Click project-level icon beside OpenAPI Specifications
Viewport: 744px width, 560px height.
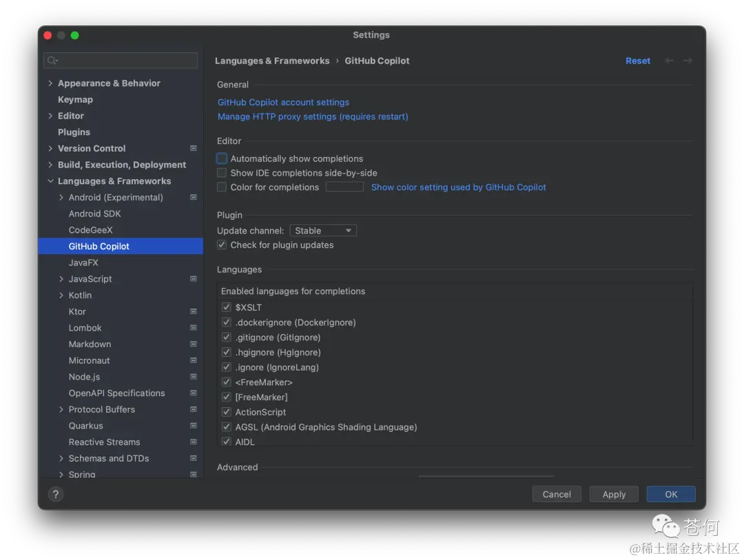click(x=194, y=393)
